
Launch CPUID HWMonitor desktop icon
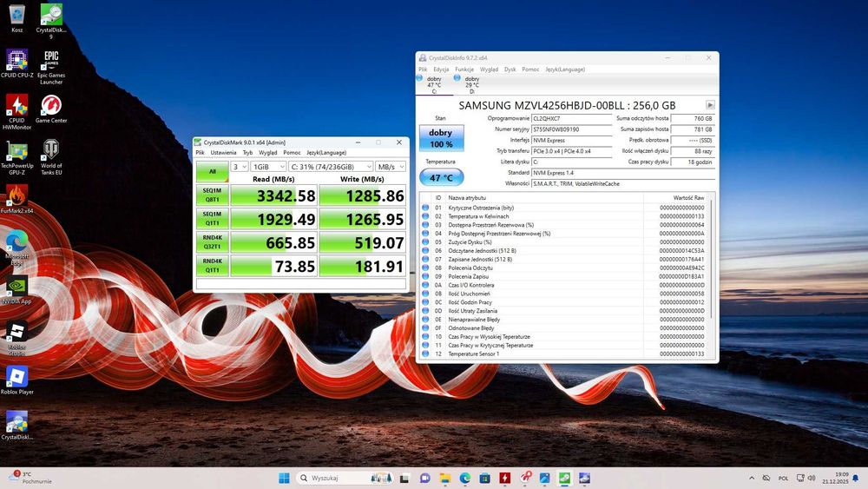17,112
